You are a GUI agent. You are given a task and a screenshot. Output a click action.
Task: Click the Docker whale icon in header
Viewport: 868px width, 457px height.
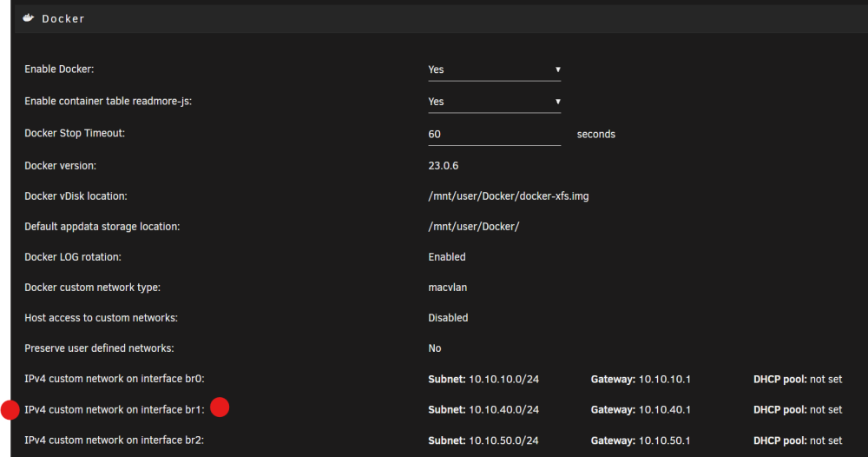[x=29, y=18]
